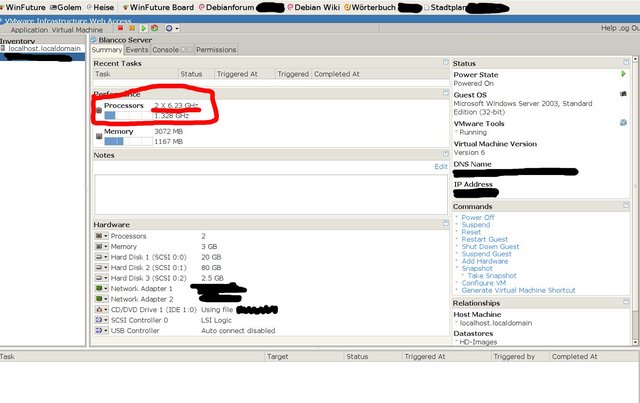Click the Guest OS icon in Status
This screenshot has height=403, width=640.
coord(623,94)
